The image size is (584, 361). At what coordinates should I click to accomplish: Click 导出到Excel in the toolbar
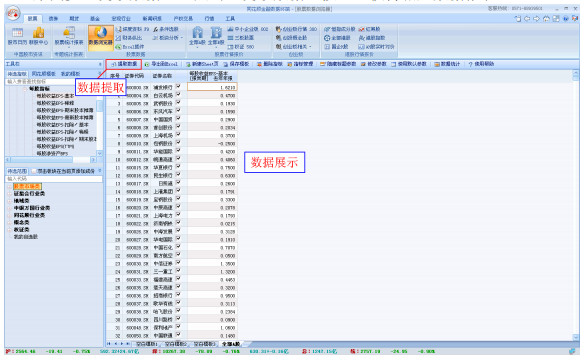[x=161, y=64]
